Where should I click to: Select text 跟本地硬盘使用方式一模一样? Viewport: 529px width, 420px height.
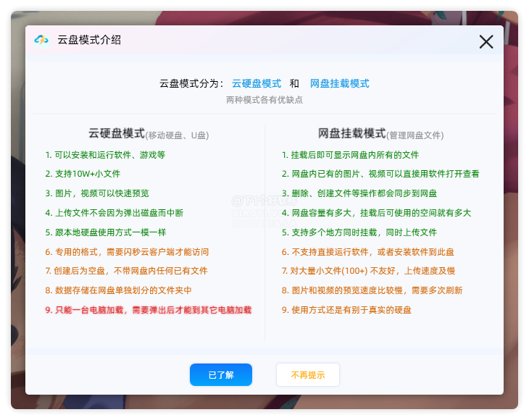(x=111, y=232)
